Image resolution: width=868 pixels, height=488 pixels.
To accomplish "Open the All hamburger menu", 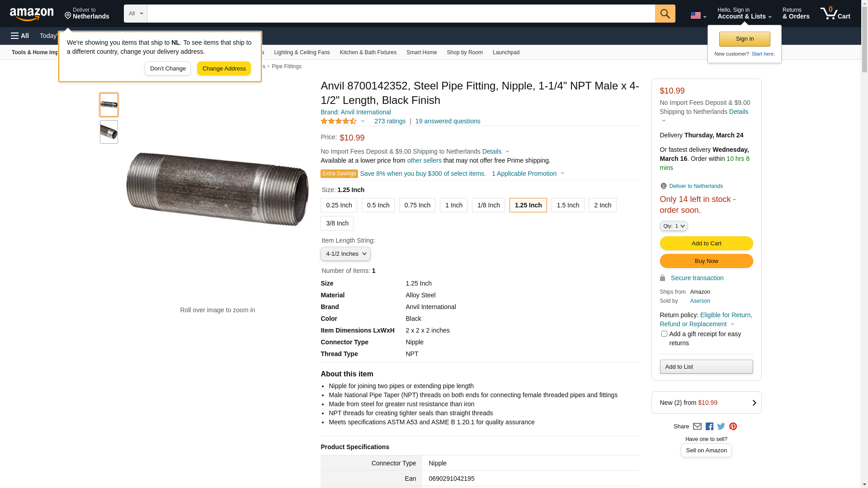I will click(x=20, y=36).
